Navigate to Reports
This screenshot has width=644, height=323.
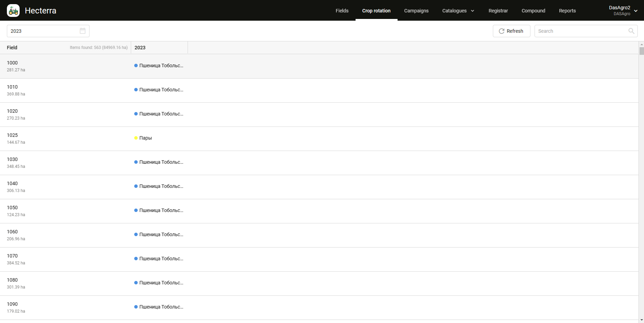click(567, 11)
